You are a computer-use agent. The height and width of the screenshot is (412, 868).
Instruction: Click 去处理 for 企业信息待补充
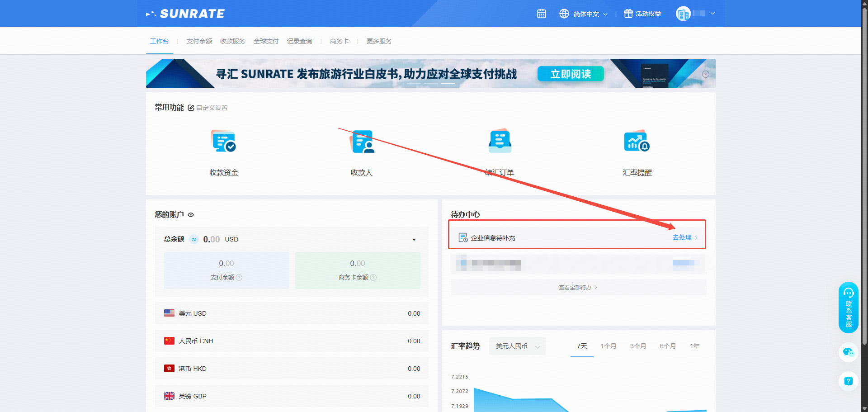coord(684,237)
